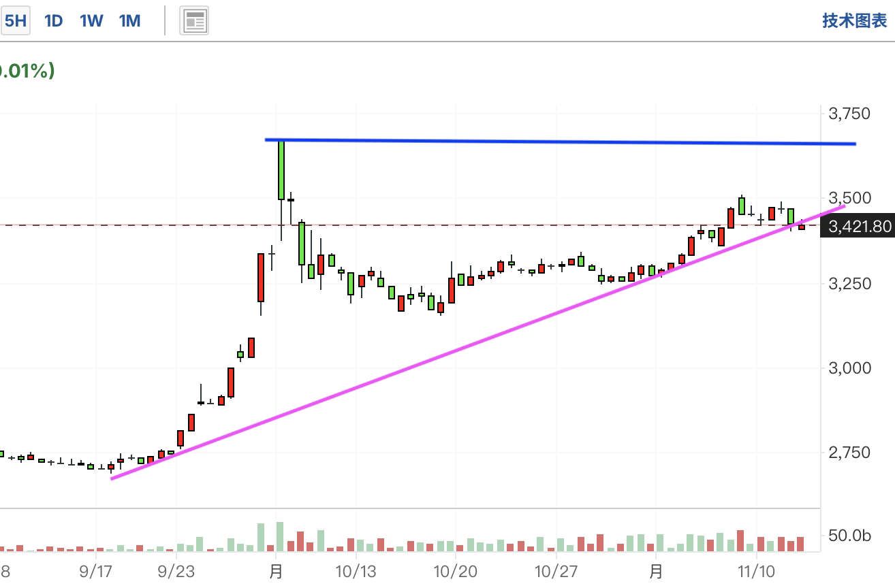This screenshot has height=588, width=895.
Task: Click the 10/13 date label
Action: (356, 570)
